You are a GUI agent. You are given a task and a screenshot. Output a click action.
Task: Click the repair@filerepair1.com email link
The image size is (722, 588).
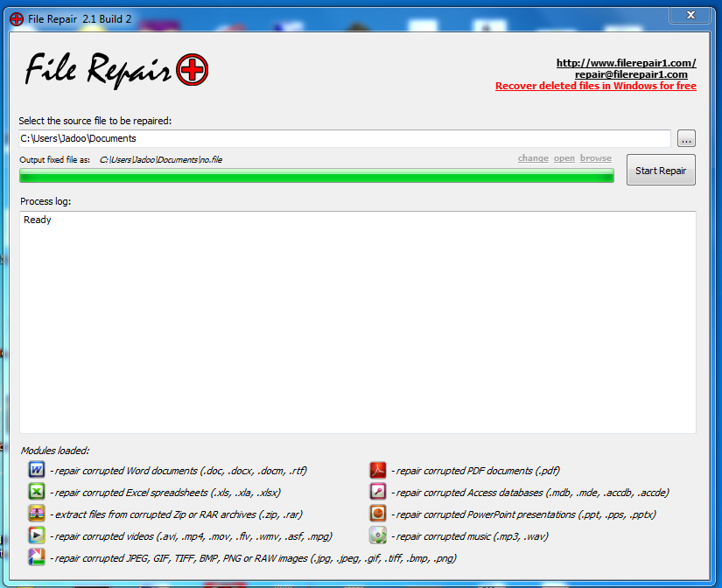(x=631, y=74)
